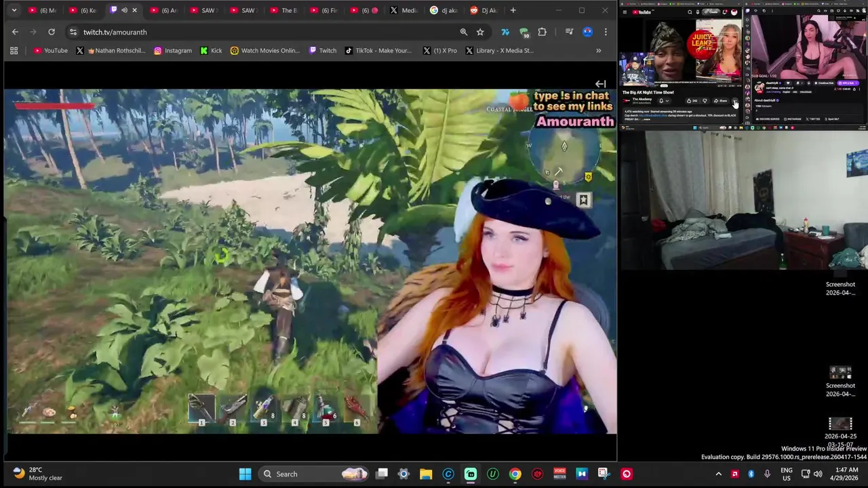Image resolution: width=868 pixels, height=488 pixels.
Task: Open File Explorer from the taskbar
Action: pos(426,474)
